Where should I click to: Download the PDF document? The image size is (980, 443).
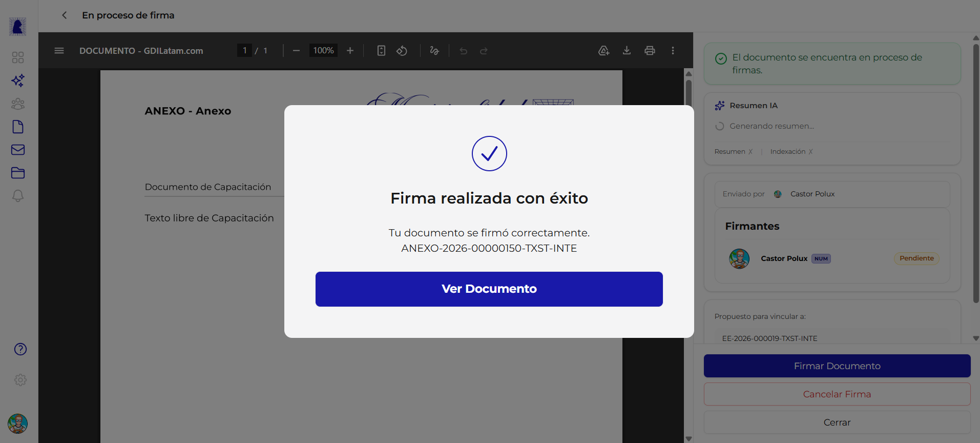[627, 51]
